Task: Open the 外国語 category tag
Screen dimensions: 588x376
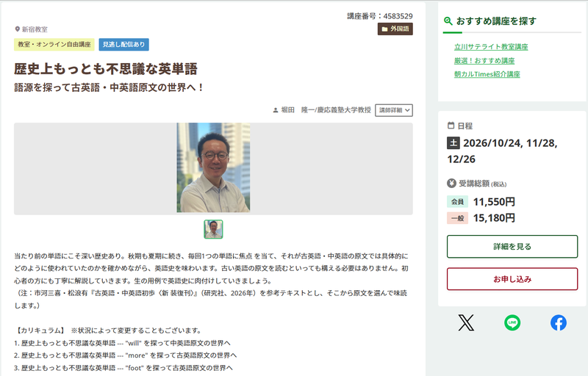Action: [395, 29]
